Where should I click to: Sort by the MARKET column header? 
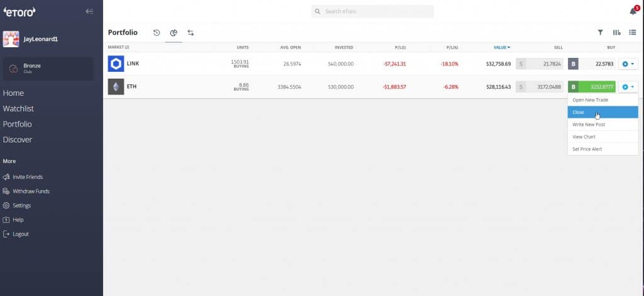coord(118,48)
